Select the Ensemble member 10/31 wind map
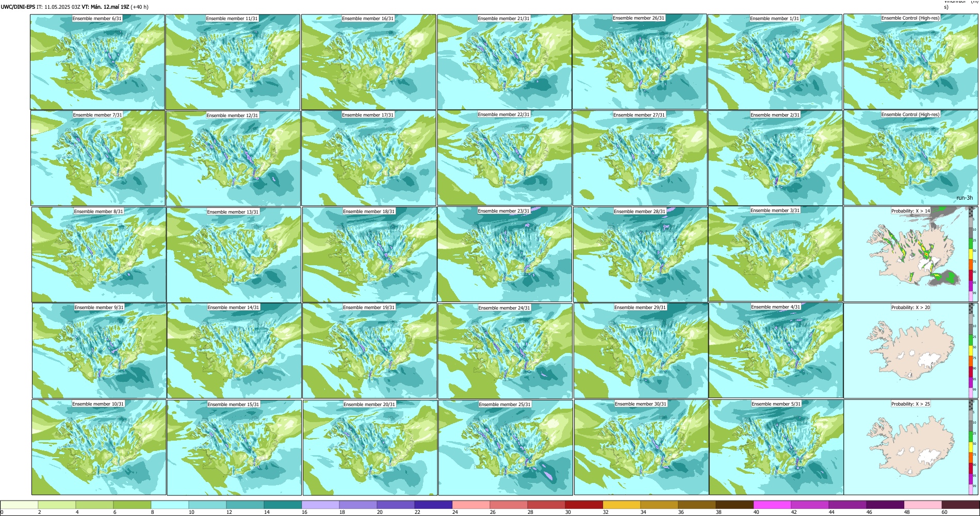The width and height of the screenshot is (980, 516). click(99, 447)
